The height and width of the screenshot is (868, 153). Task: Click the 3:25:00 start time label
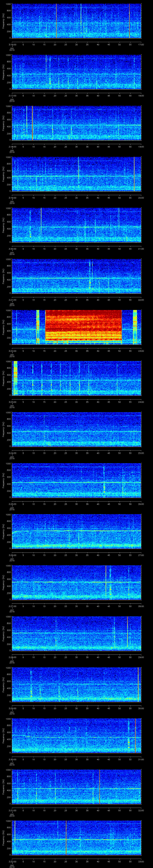(x=12, y=504)
